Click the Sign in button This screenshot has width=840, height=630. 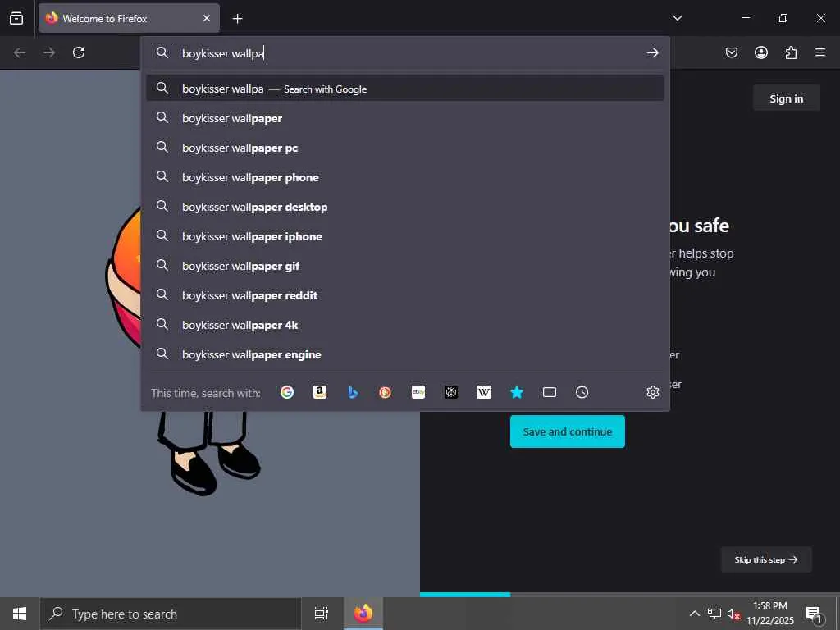coord(787,98)
